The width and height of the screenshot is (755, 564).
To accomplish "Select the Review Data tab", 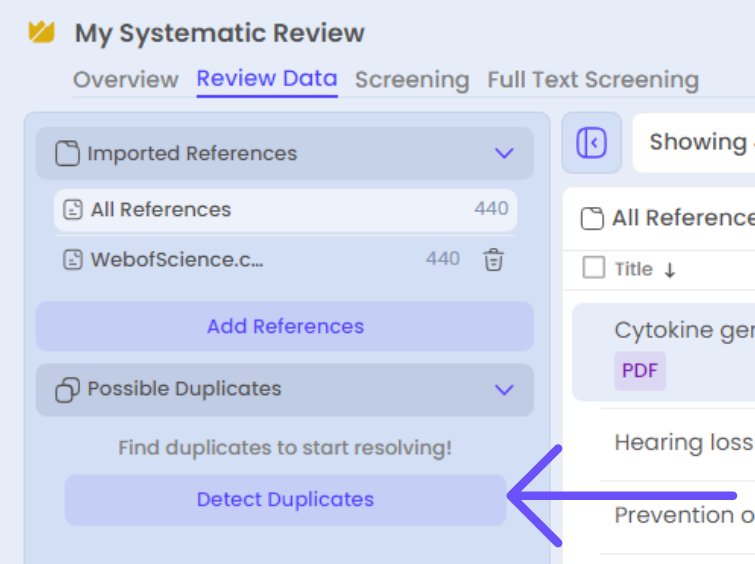I will (267, 80).
